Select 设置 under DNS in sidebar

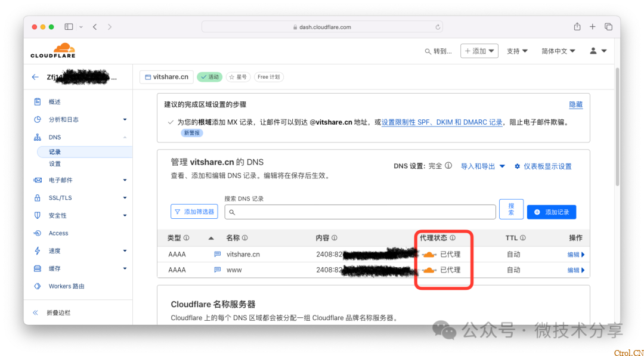(55, 164)
